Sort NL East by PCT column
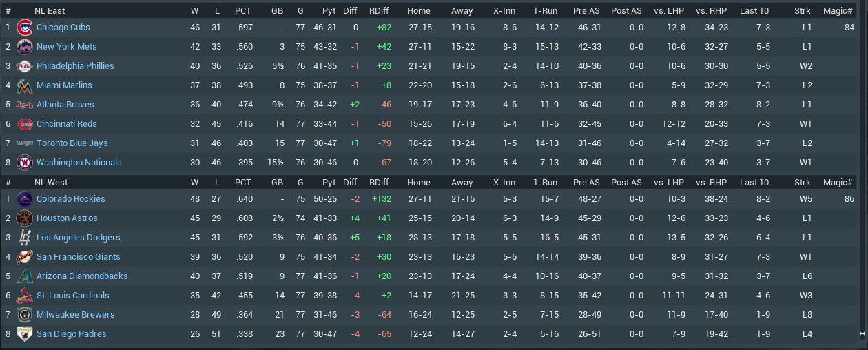Viewport: 868px width, 350px height. [x=242, y=11]
